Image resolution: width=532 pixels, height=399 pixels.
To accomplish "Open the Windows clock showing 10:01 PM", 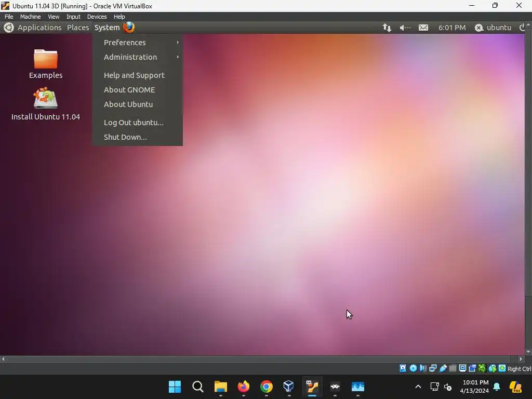I will coord(475,387).
